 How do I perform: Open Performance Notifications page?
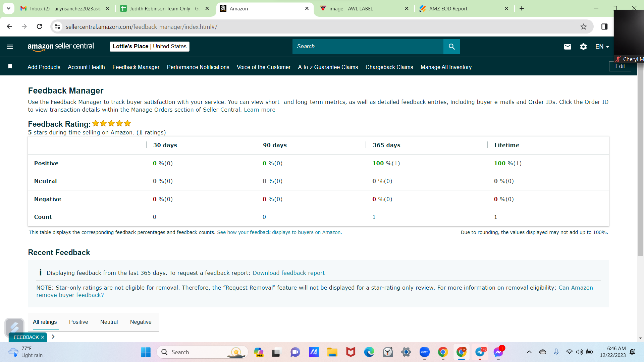click(198, 67)
